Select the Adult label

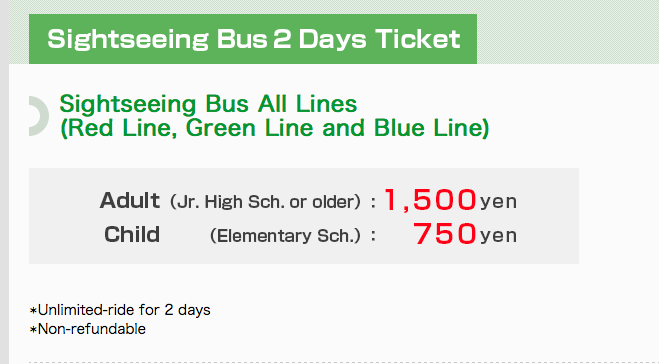coord(129,200)
